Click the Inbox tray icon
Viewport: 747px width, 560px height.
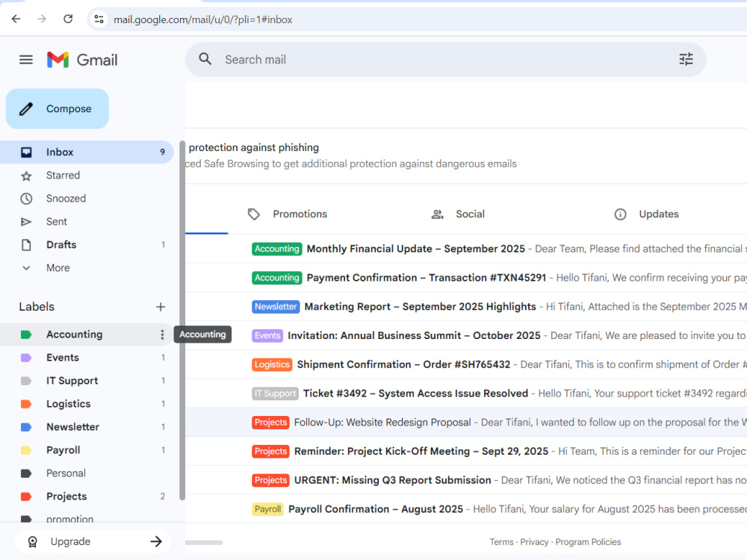26,152
